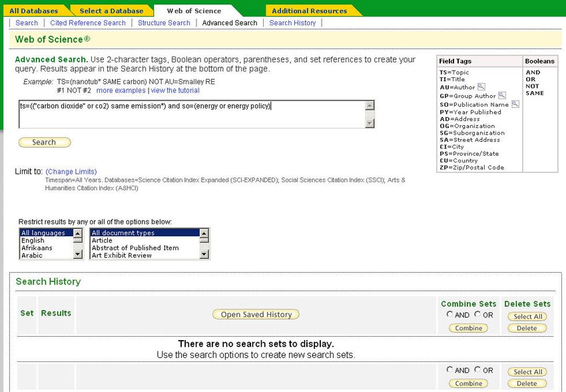Screen dimensions: 566x392
Task: Open 'view the tutorial' link
Action: (x=175, y=91)
